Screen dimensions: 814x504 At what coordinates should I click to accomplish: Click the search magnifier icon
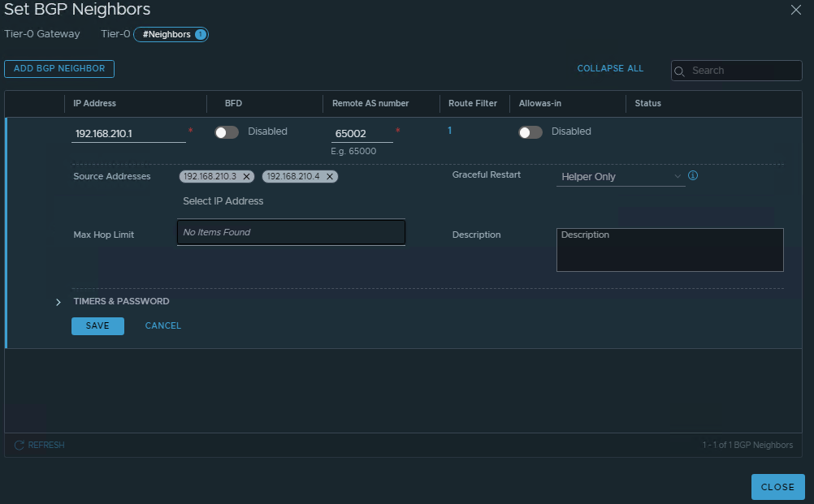[681, 71]
